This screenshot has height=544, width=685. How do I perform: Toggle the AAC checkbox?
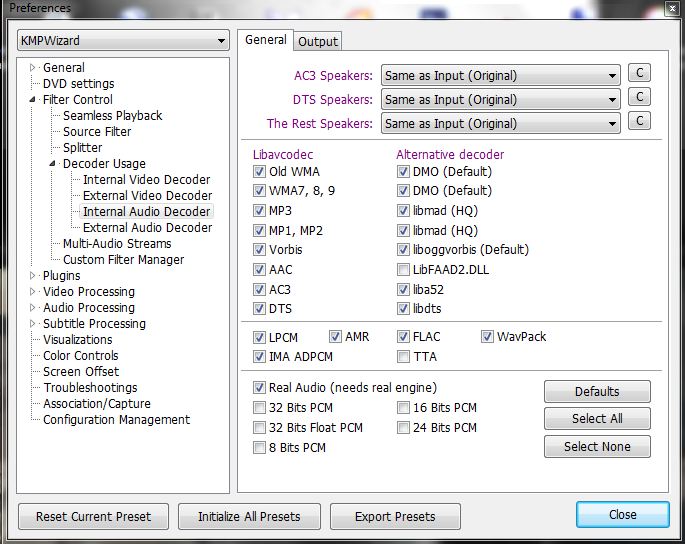click(x=259, y=270)
